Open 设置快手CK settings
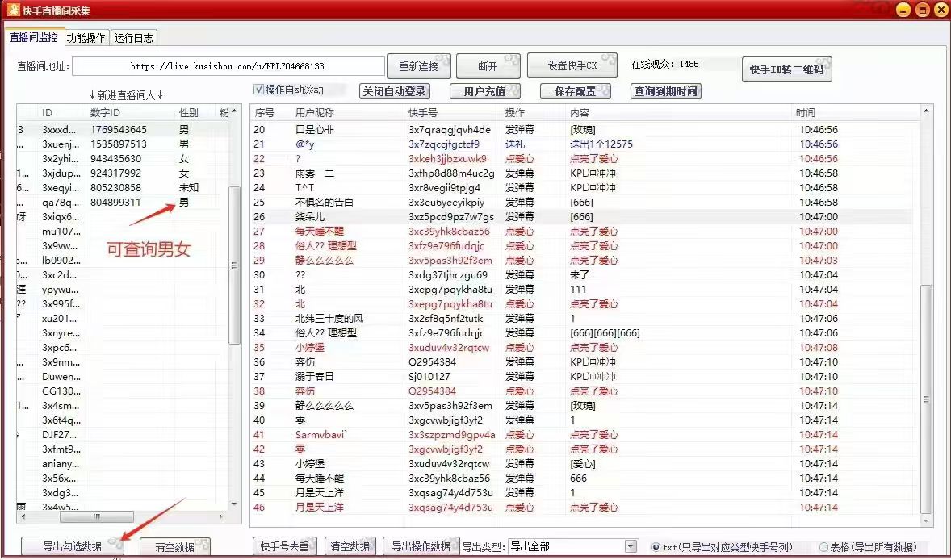951x560 pixels. 572,65
